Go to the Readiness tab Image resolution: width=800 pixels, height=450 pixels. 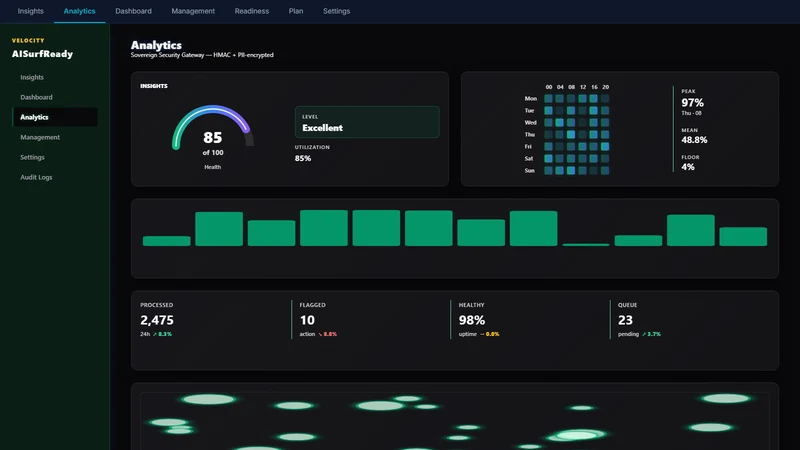pyautogui.click(x=252, y=11)
